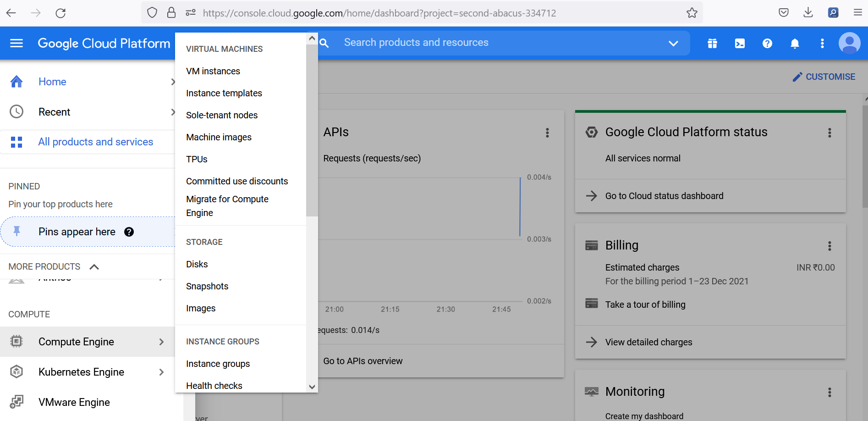
Task: Launch the Cloud Shell terminal
Action: tap(740, 43)
